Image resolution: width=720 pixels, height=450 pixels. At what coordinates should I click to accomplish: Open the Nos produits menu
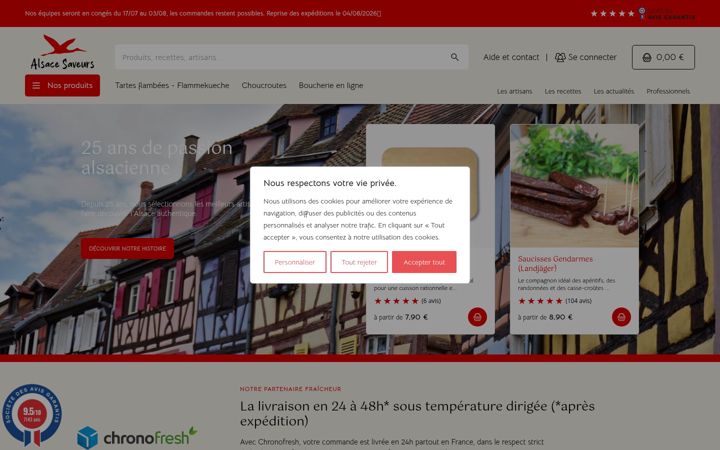[62, 85]
